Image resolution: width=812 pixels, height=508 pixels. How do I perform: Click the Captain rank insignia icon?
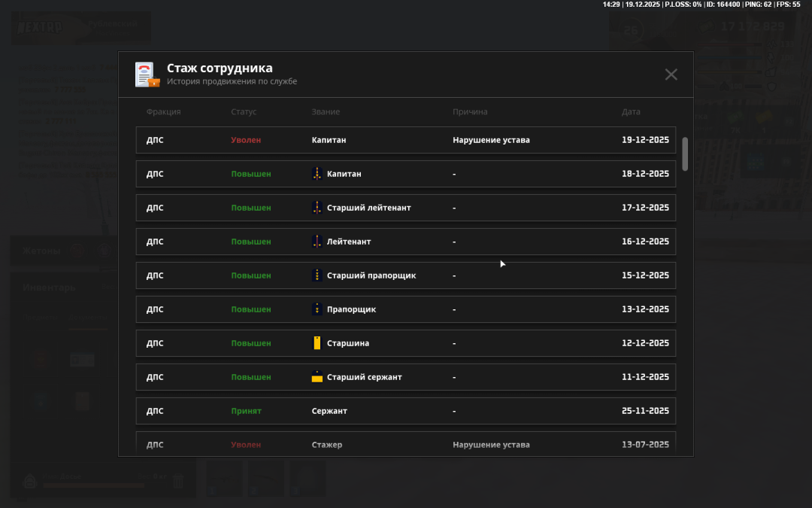click(317, 174)
